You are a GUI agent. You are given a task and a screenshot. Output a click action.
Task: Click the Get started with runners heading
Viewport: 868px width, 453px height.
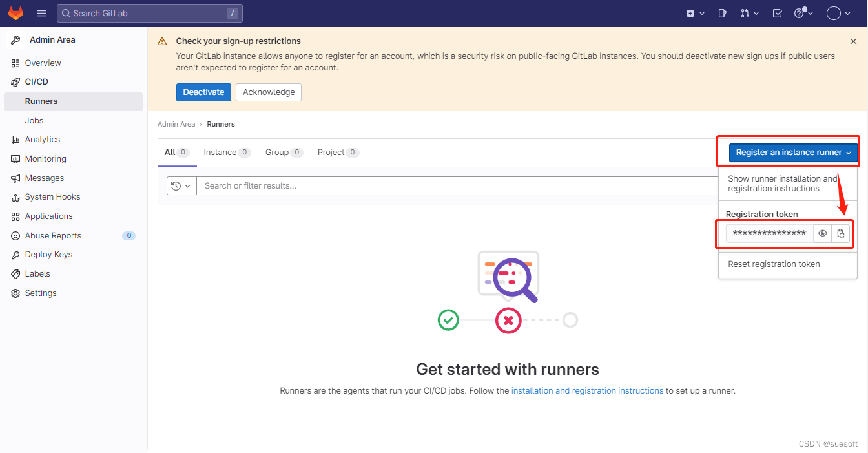[x=508, y=370]
